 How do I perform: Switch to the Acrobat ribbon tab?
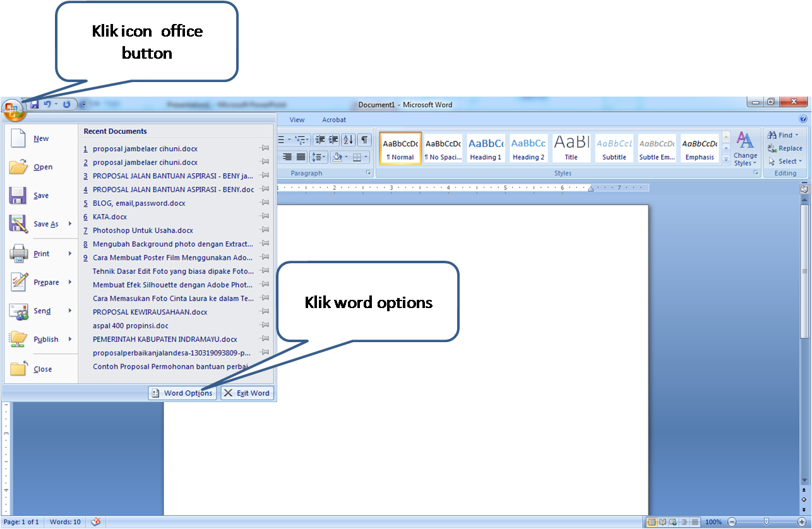pos(334,120)
